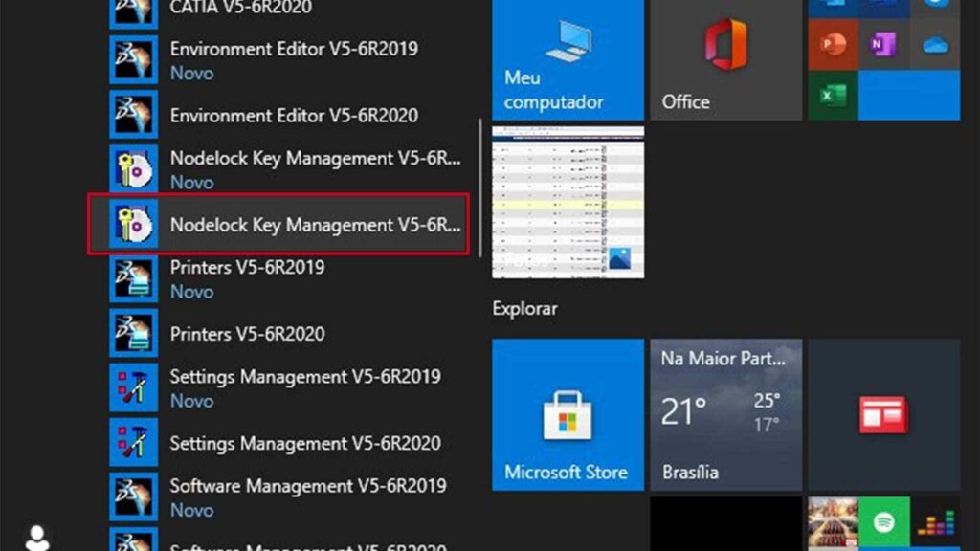The height and width of the screenshot is (551, 980).
Task: Open Nodelock Key Management entry without Novo label
Action: pyautogui.click(x=278, y=224)
